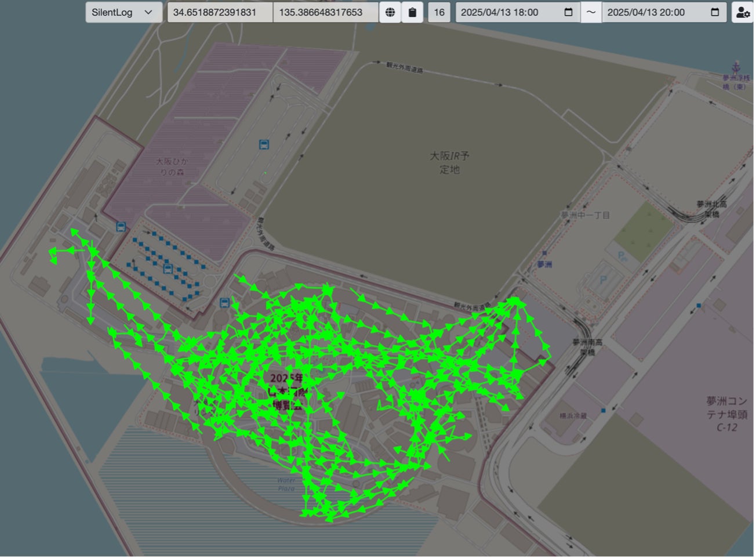Click the tilde range button between dates

tap(591, 12)
